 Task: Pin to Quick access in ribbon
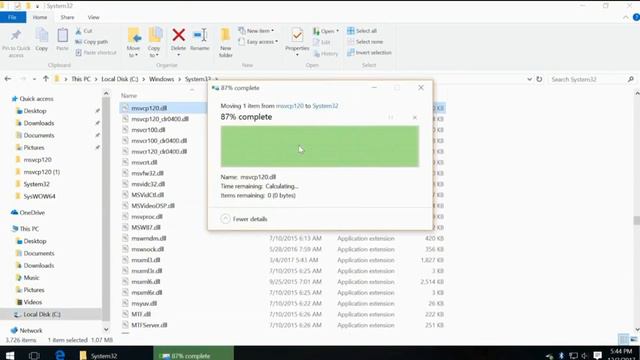coord(16,43)
